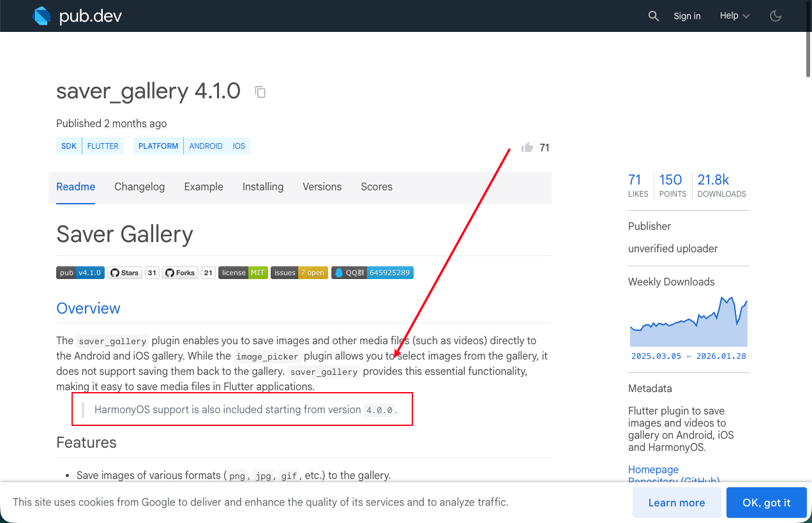Expand the Help dropdown menu

click(x=735, y=16)
